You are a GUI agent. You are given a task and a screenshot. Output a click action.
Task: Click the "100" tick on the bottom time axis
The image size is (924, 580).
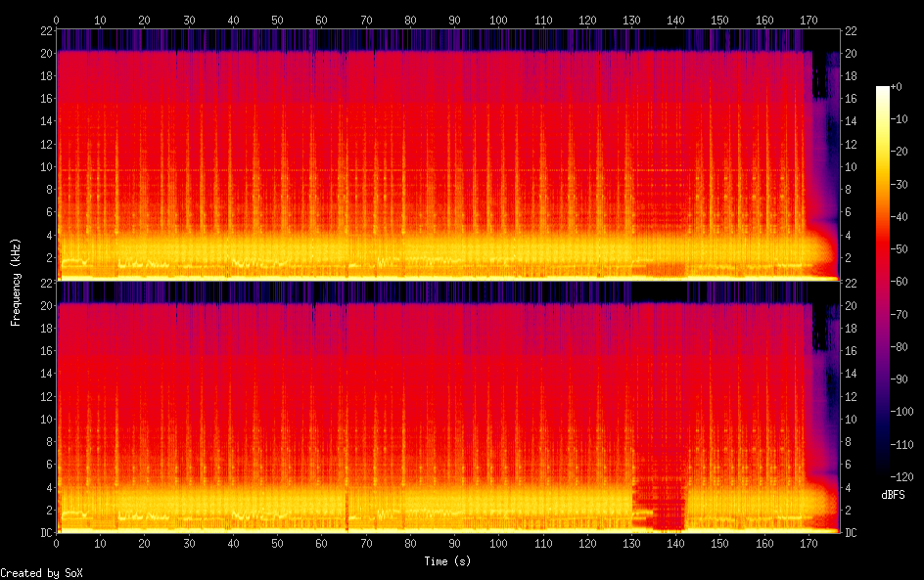coord(499,544)
